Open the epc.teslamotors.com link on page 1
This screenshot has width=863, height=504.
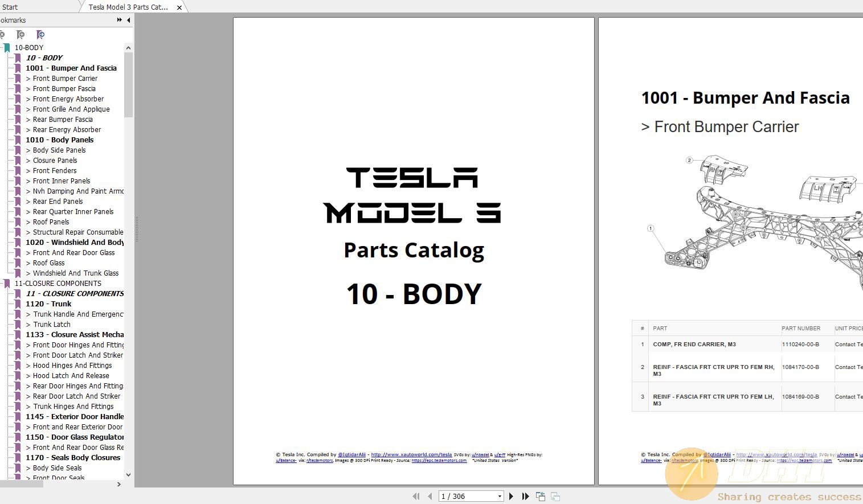(439, 461)
